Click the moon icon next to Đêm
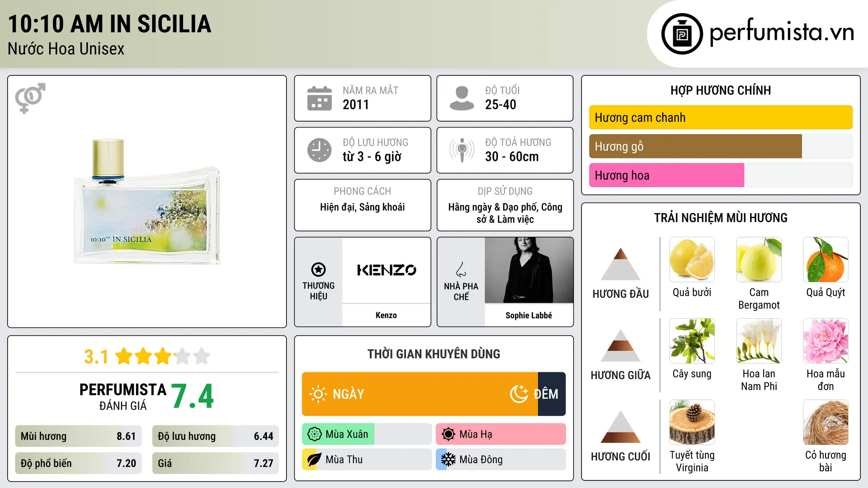 [x=519, y=394]
